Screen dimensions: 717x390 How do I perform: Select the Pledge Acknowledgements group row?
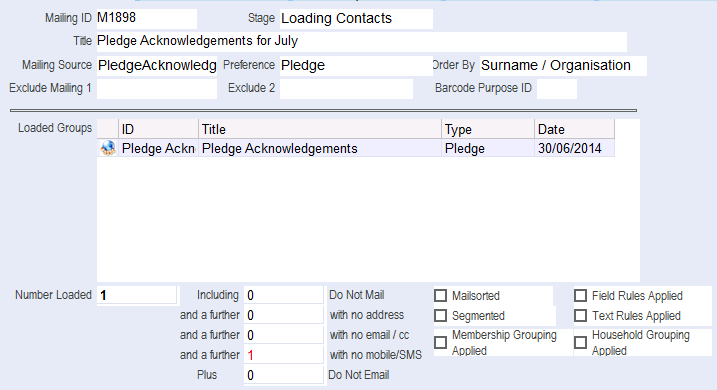pyautogui.click(x=356, y=148)
